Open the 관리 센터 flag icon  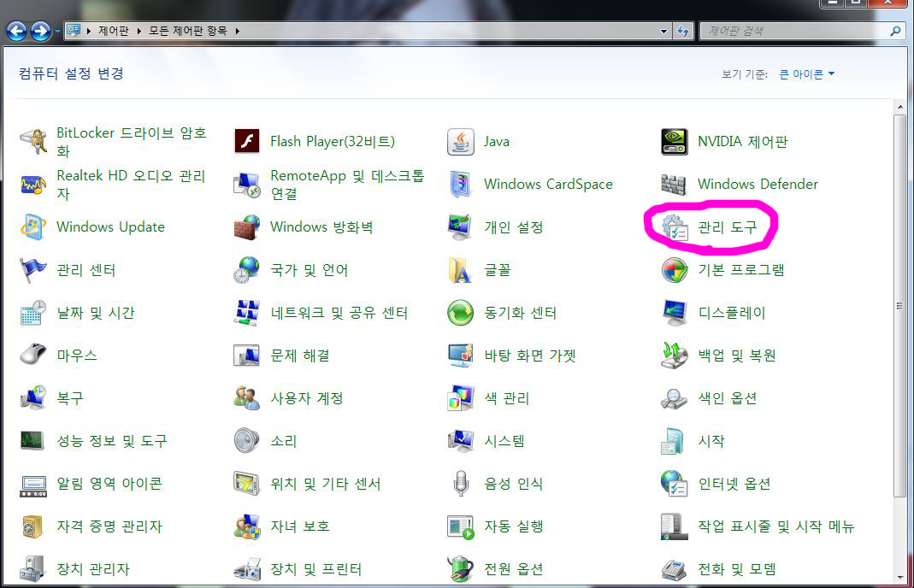[x=32, y=270]
